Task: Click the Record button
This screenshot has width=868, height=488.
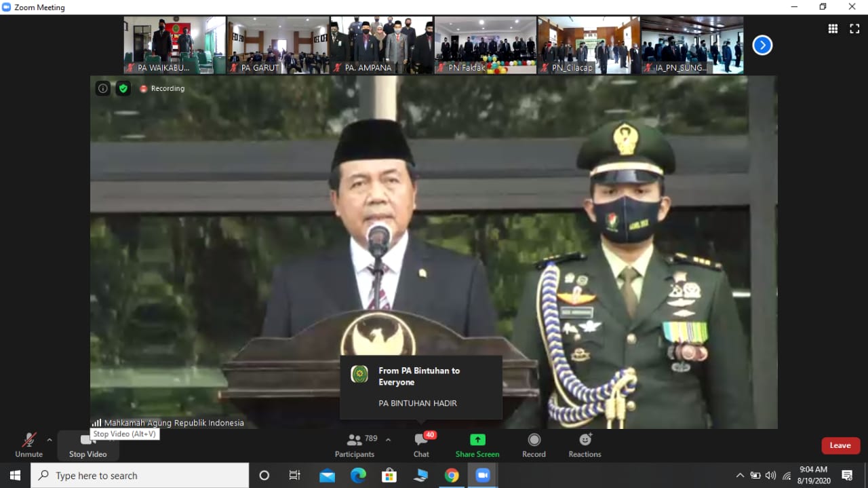Action: coord(534,445)
